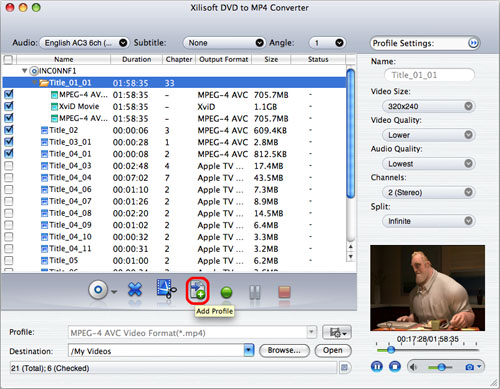The height and width of the screenshot is (389, 500).
Task: Select the Title_04_11 row
Action: pyautogui.click(x=174, y=249)
